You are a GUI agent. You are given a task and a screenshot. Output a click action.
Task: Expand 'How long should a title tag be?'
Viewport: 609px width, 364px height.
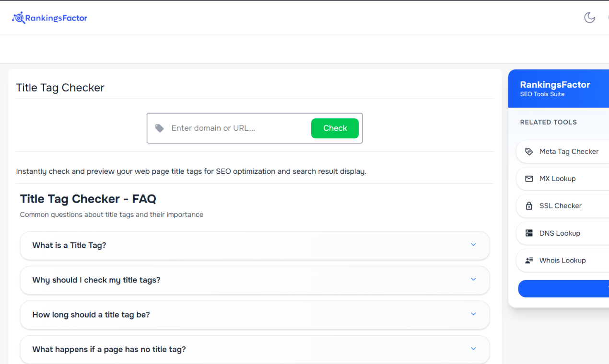[255, 315]
